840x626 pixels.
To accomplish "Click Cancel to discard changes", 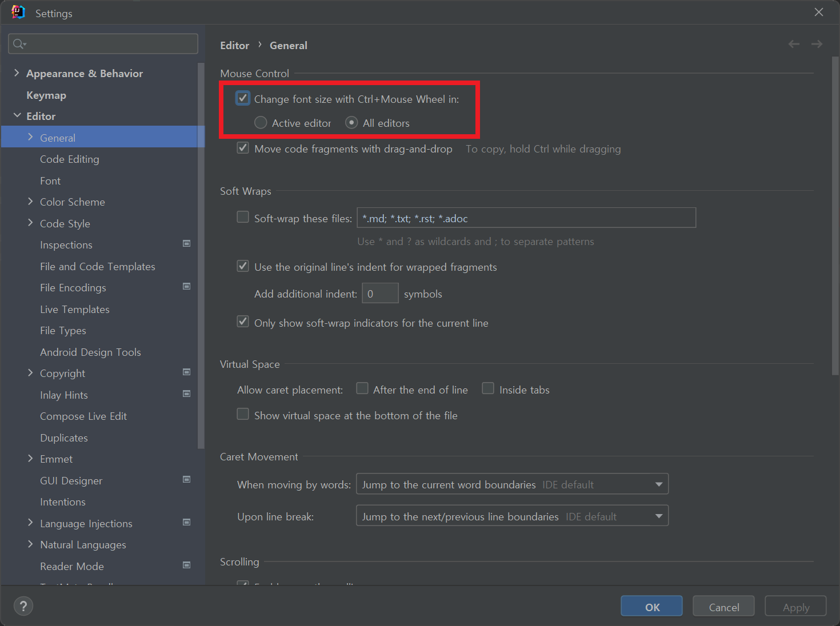I will (724, 607).
